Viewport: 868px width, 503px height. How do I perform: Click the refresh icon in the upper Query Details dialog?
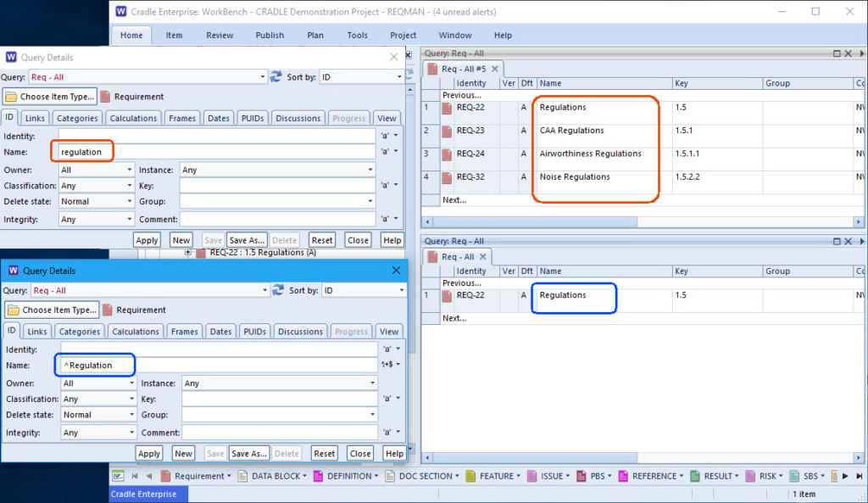coord(276,77)
